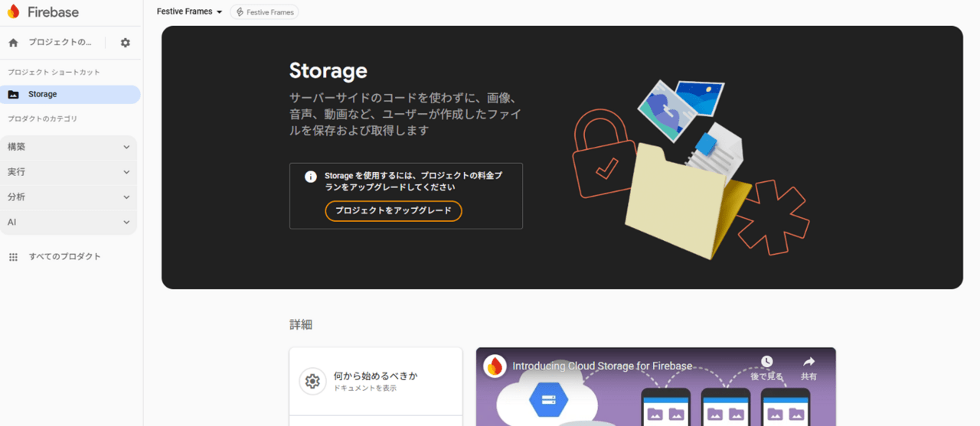Click the 共有 share arrow icon on video
This screenshot has width=980, height=426.
[808, 361]
